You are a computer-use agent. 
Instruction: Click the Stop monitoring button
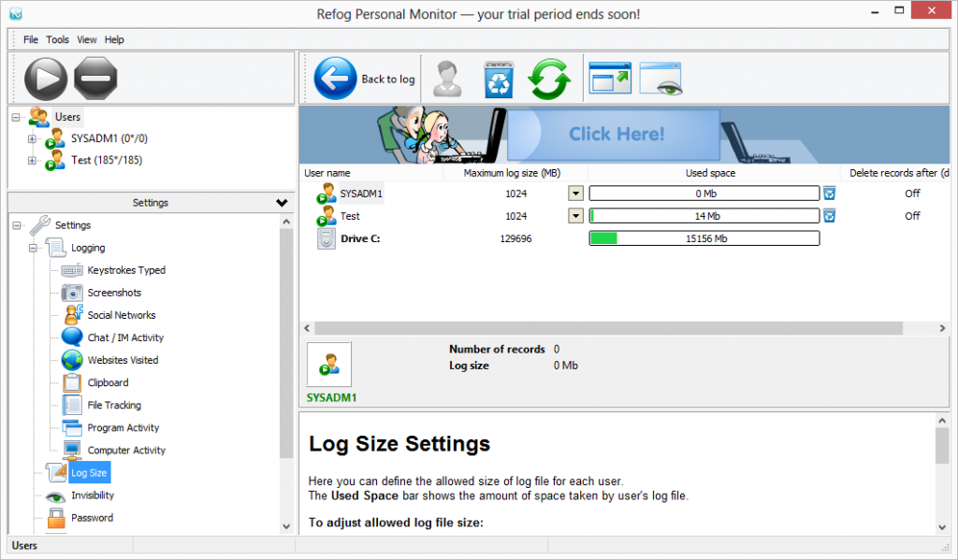click(95, 79)
